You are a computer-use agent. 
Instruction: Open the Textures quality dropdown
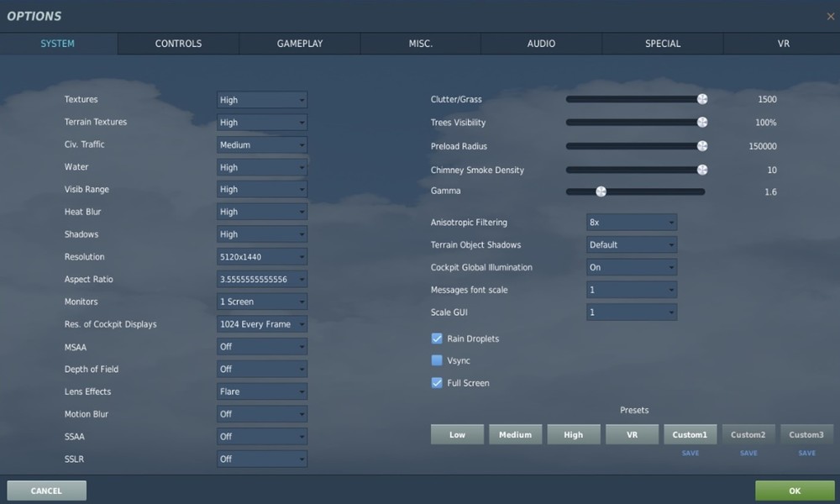point(261,99)
